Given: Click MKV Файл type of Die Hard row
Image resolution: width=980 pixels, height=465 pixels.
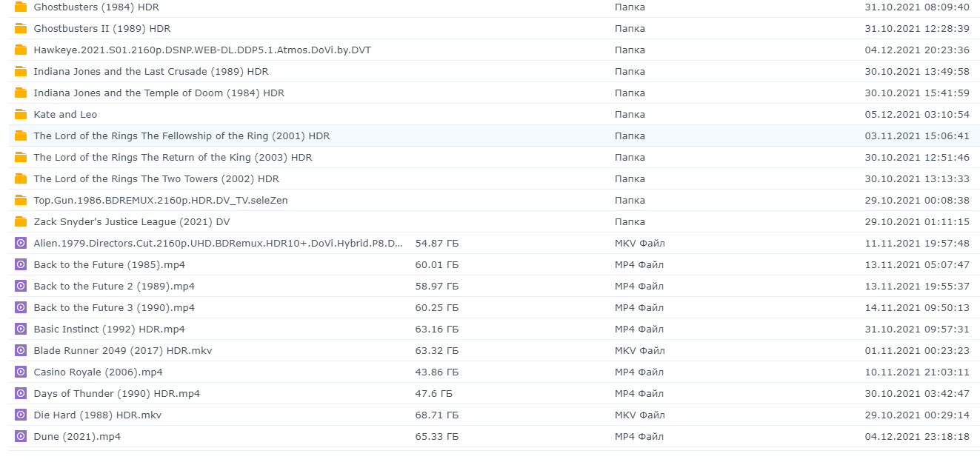Looking at the screenshot, I should (640, 415).
